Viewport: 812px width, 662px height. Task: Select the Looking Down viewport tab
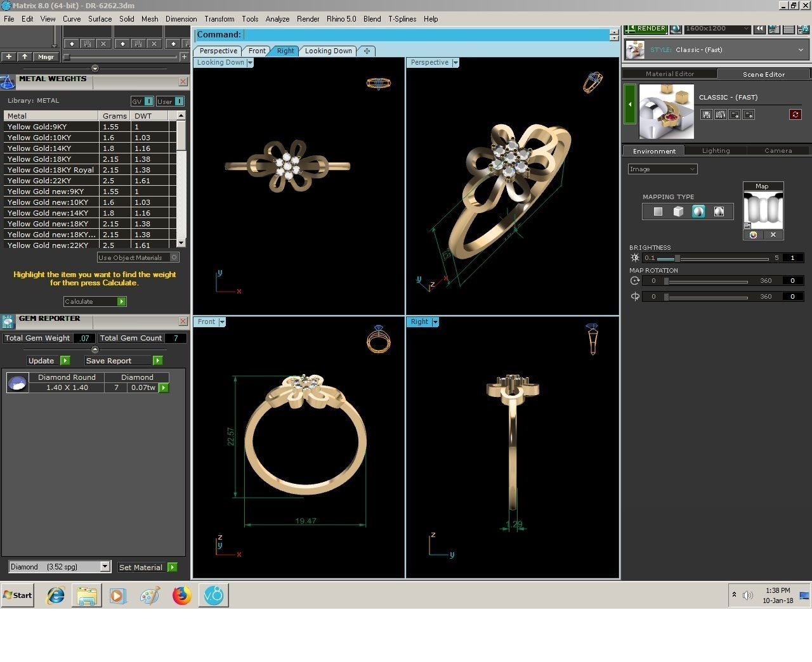click(x=328, y=51)
